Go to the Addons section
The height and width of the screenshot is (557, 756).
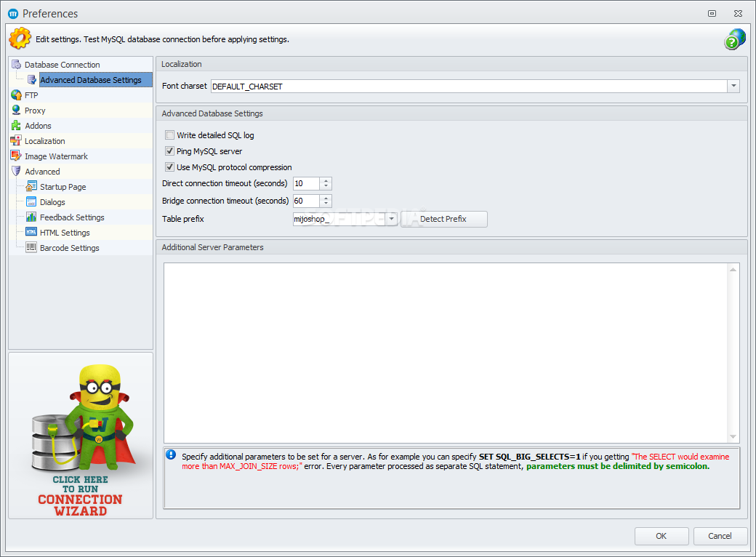(x=38, y=126)
